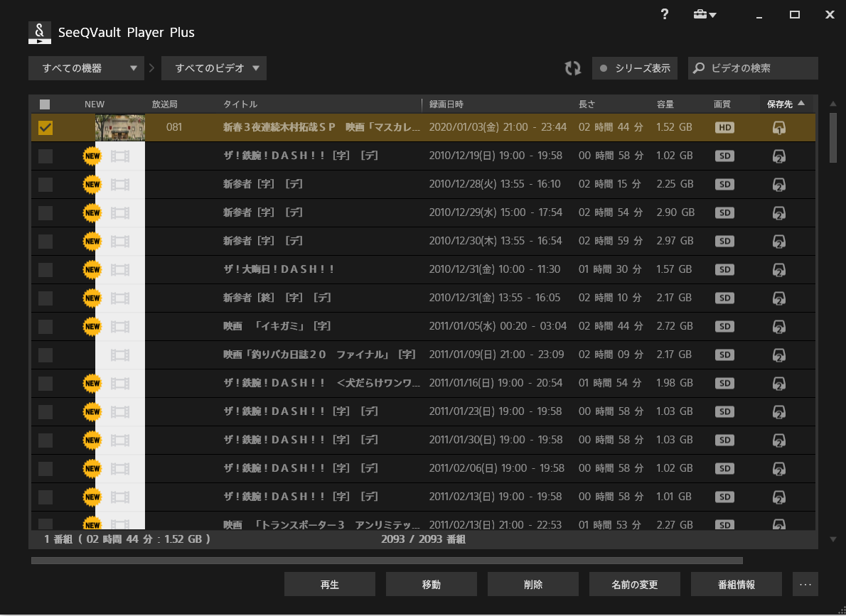Open the toolbox settings menu icon
Viewport: 846px width, 616px height.
click(705, 15)
